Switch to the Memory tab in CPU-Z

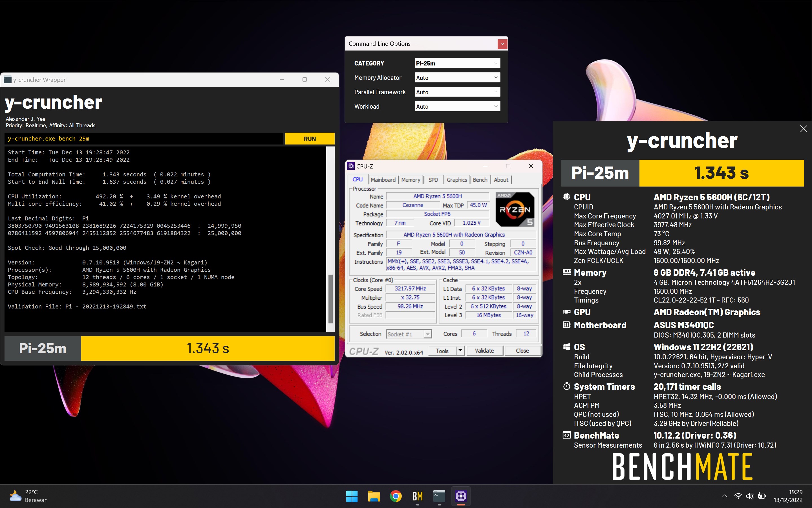click(411, 180)
